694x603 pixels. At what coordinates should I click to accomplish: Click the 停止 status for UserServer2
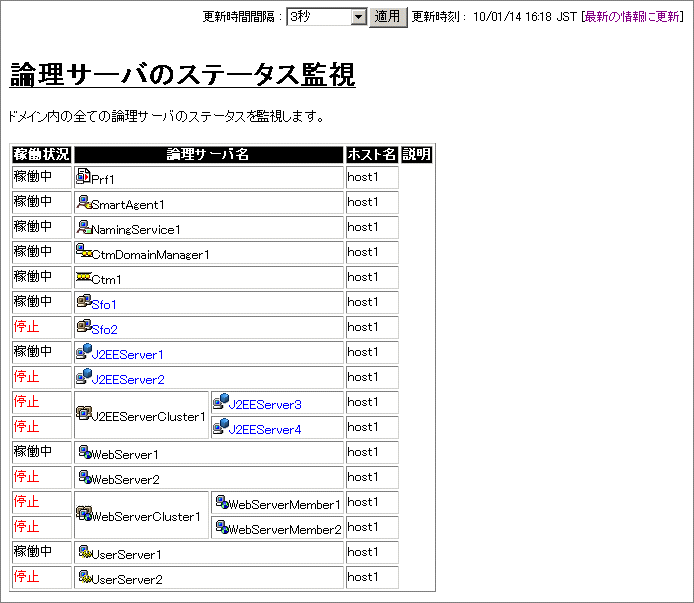pos(27,577)
